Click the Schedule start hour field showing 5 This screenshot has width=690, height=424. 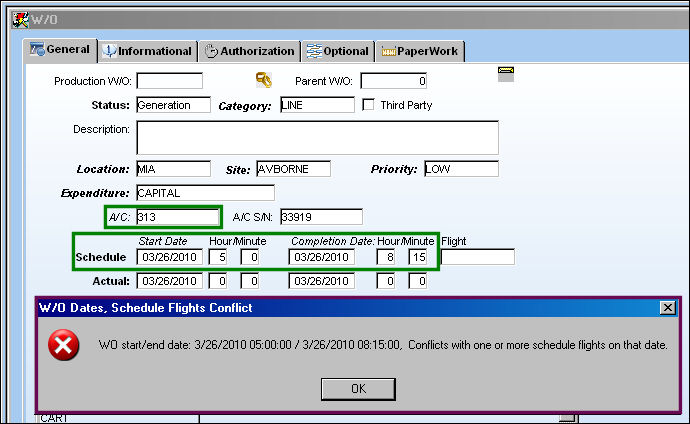click(x=217, y=257)
